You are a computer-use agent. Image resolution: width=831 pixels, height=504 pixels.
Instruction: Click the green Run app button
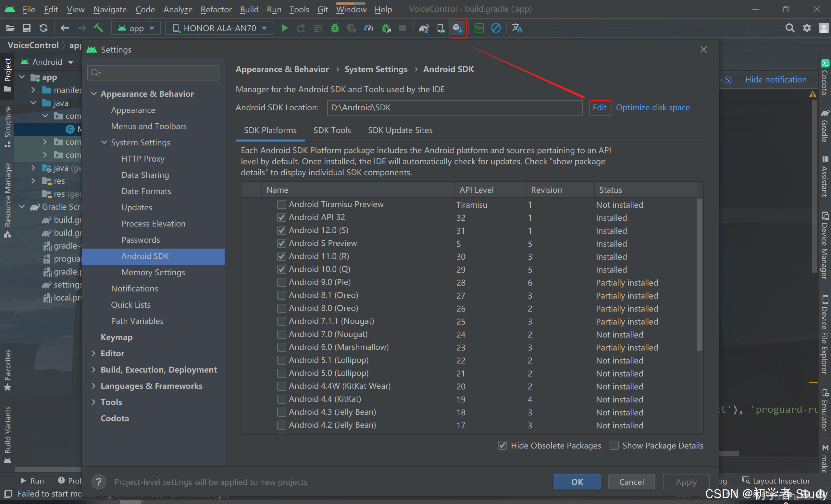pyautogui.click(x=284, y=28)
